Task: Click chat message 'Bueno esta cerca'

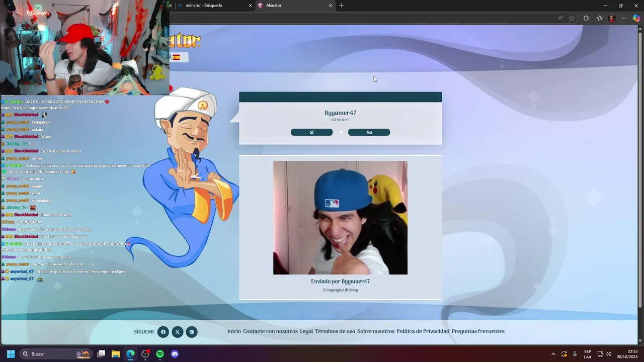Action: coord(56,215)
